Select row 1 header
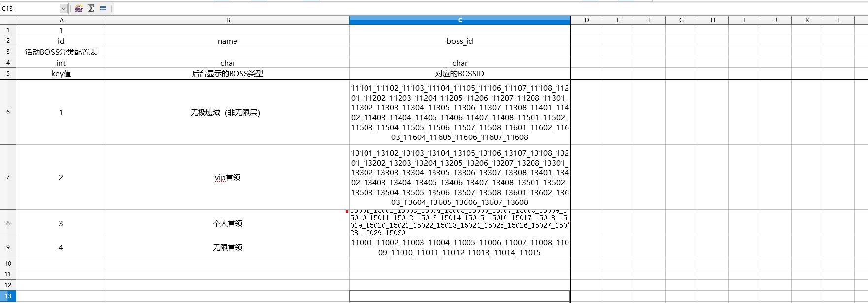The height and width of the screenshot is (303, 868). point(8,30)
